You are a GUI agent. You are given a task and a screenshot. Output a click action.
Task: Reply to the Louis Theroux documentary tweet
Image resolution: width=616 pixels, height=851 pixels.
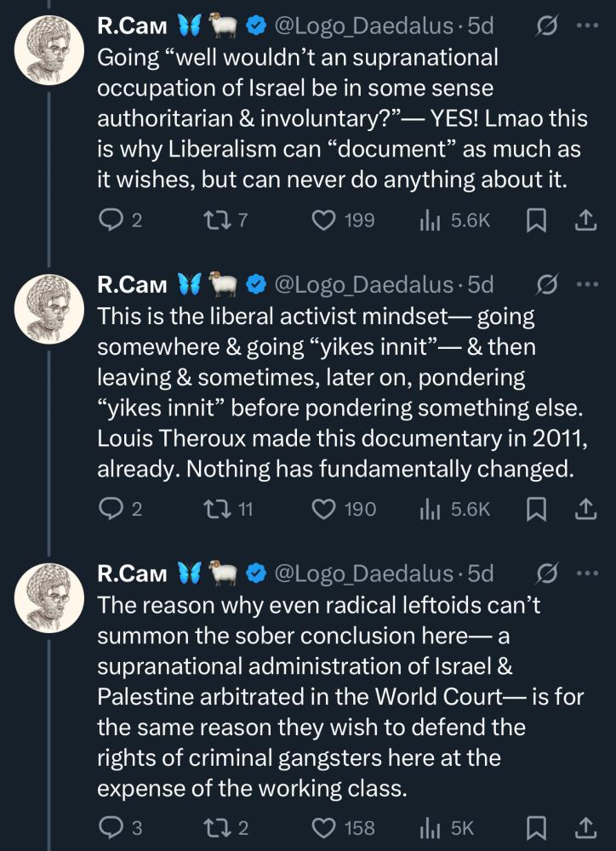111,509
